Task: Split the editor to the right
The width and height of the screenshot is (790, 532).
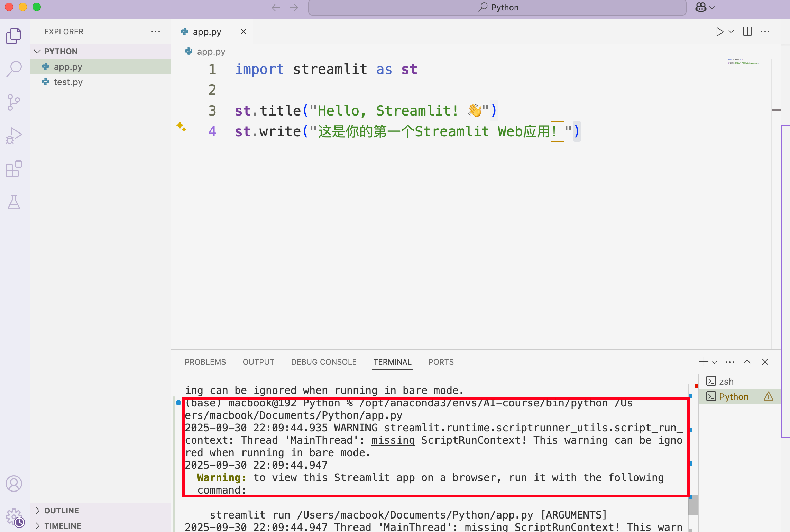Action: click(x=747, y=31)
